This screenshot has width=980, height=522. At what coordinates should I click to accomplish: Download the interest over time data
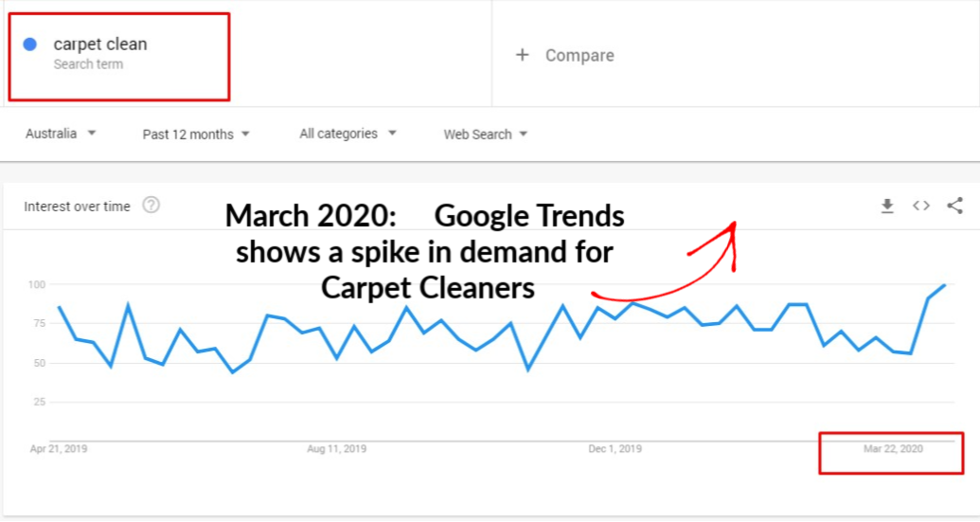tap(887, 206)
